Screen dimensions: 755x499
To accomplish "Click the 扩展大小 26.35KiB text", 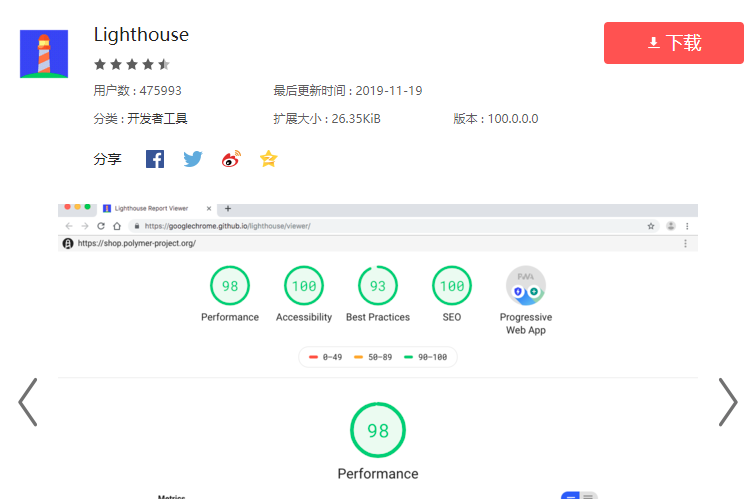I will 327,118.
